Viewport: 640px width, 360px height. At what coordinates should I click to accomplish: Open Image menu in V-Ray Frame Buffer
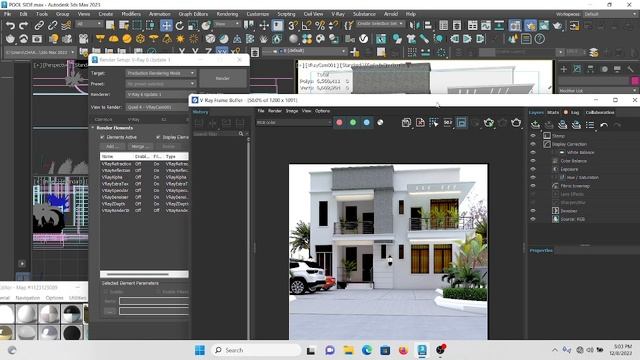[291, 111]
